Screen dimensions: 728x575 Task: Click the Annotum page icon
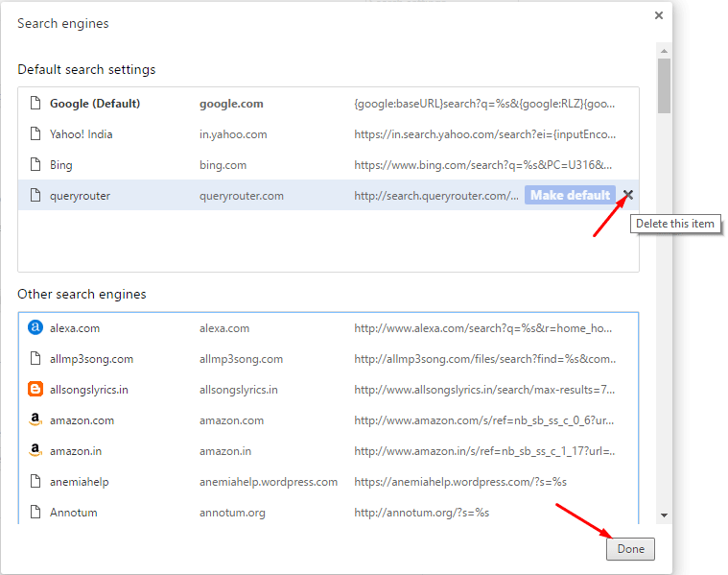(35, 512)
